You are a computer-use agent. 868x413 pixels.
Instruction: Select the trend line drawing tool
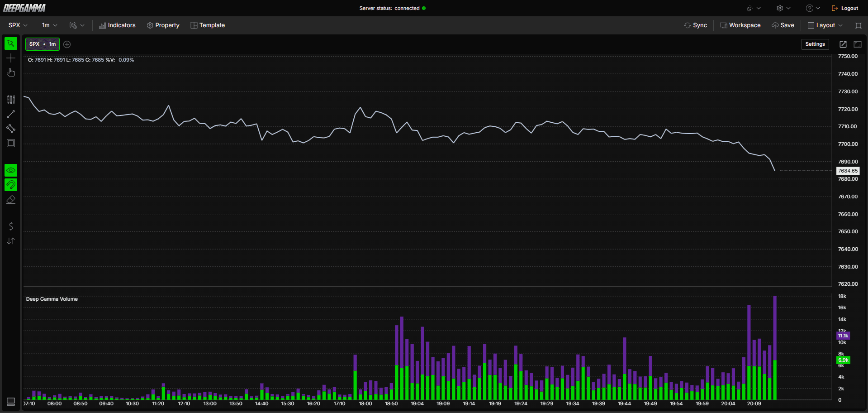tap(11, 114)
